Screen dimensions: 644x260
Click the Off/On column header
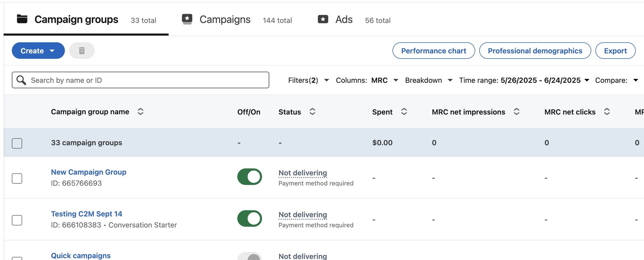point(249,112)
